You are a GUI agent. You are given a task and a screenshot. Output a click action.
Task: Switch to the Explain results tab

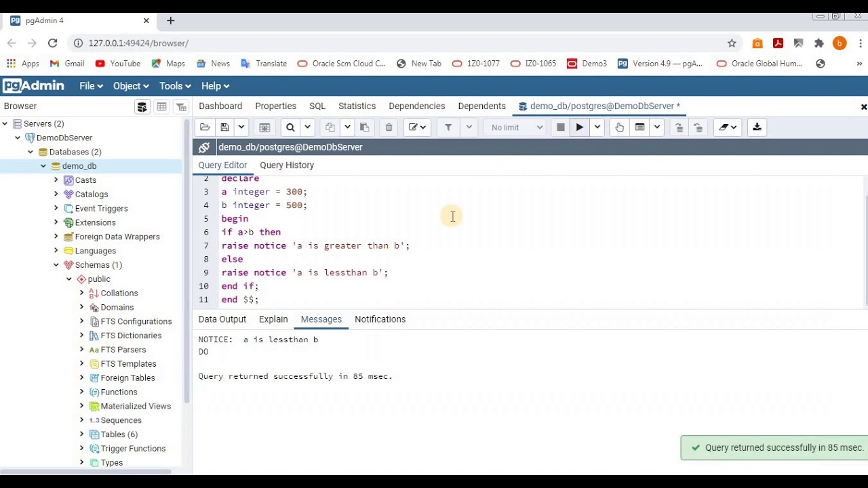tap(273, 319)
